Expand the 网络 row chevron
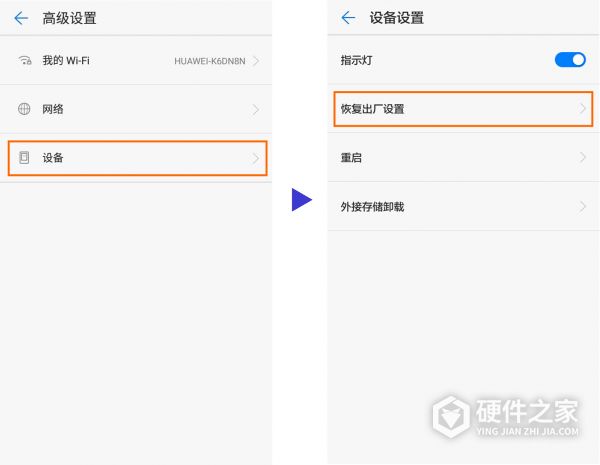 tap(256, 109)
